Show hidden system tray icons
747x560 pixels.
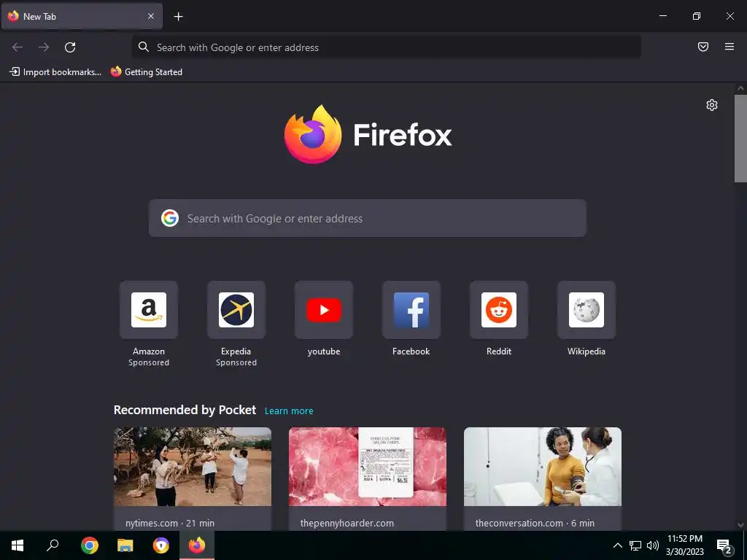tap(617, 545)
